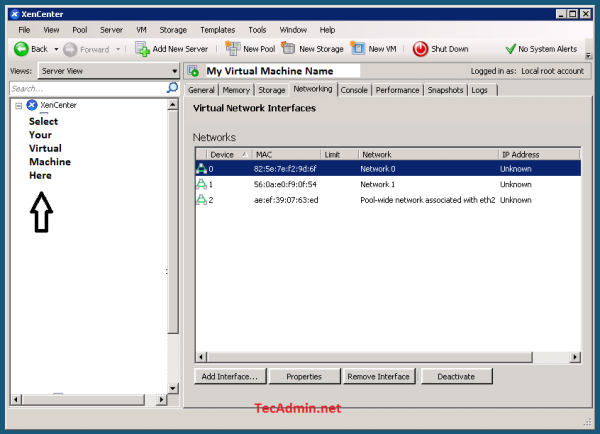
Task: Click in the Search input field
Action: pyautogui.click(x=85, y=88)
